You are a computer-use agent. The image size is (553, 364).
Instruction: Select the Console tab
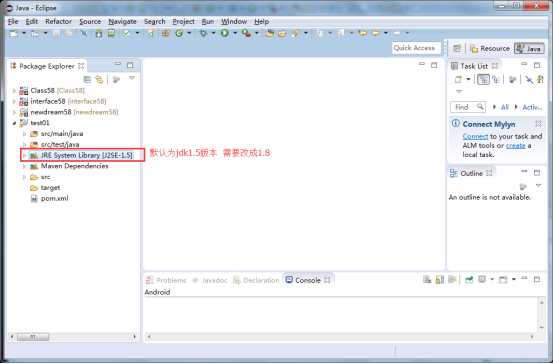coord(308,280)
